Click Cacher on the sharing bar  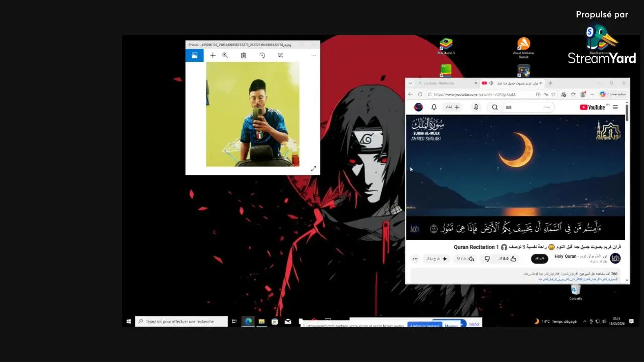[x=474, y=324]
